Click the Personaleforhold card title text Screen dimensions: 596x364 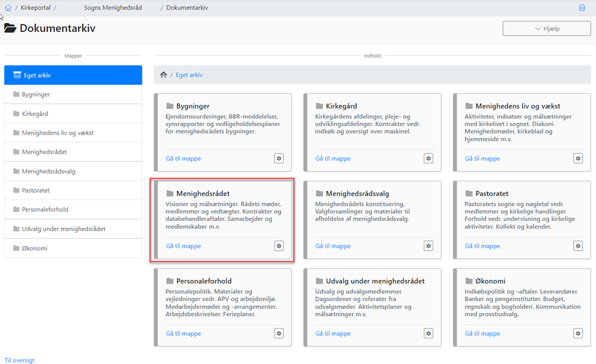[x=204, y=281]
